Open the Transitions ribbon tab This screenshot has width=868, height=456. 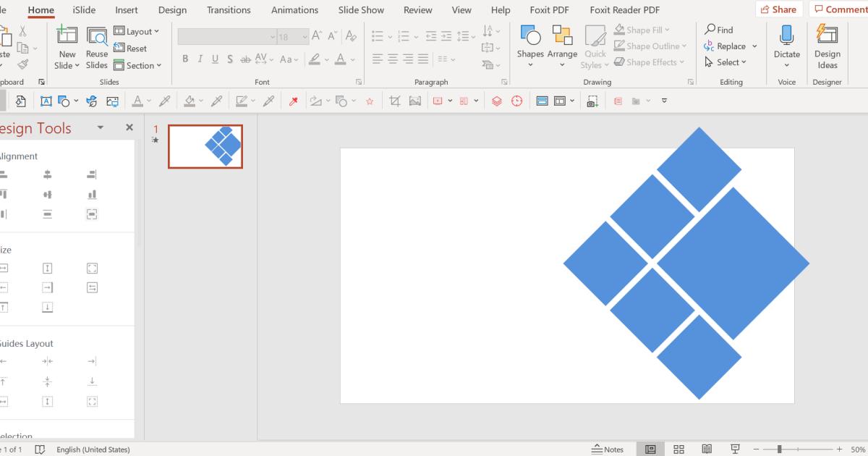click(x=229, y=10)
